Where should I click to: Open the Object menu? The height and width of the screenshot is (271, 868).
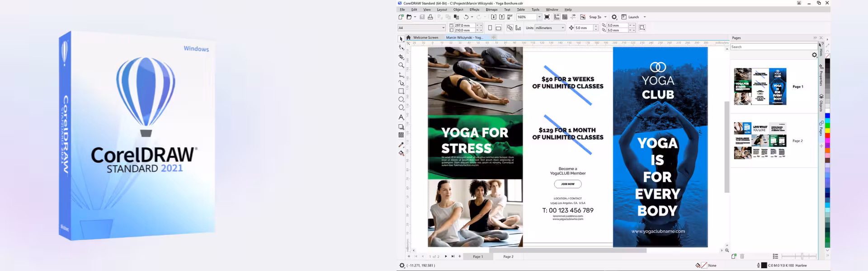click(458, 9)
